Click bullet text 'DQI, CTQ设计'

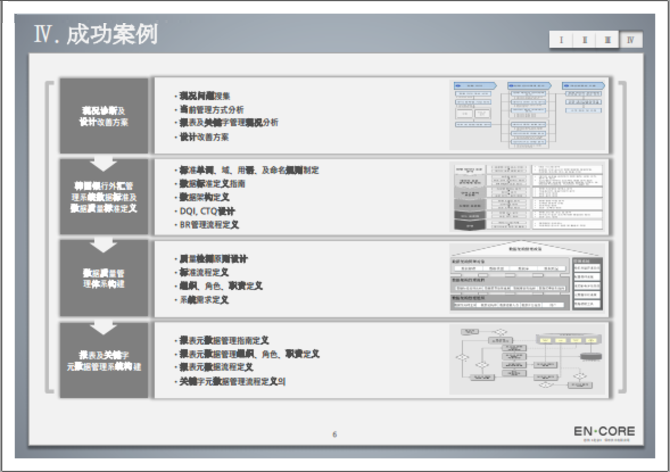[207, 211]
